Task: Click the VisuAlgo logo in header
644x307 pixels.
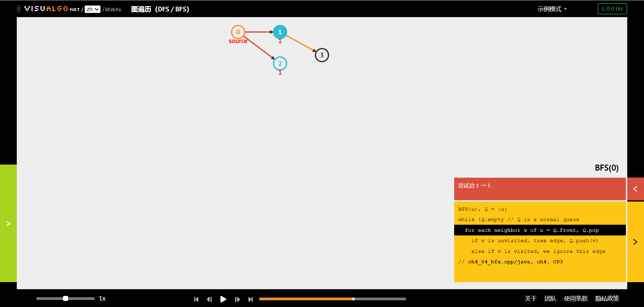Action: (52, 9)
